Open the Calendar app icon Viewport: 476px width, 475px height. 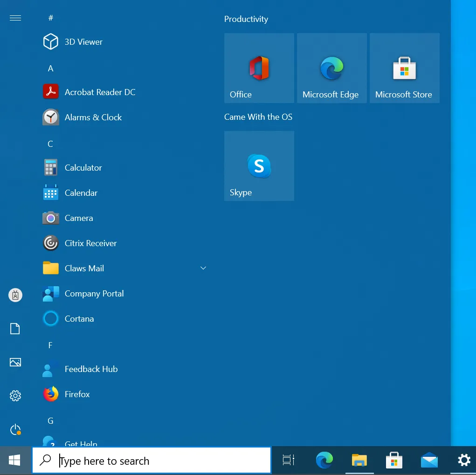pyautogui.click(x=50, y=193)
